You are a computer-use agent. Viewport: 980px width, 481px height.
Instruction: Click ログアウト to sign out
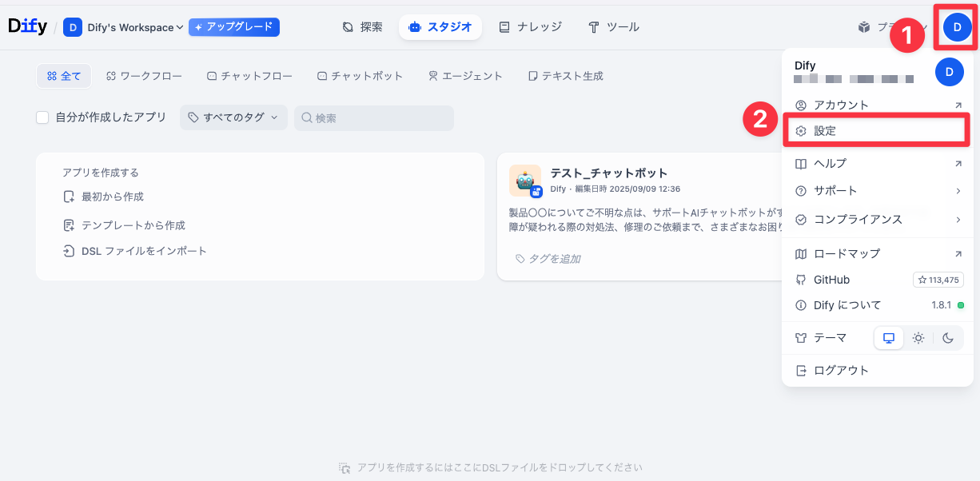pos(841,371)
